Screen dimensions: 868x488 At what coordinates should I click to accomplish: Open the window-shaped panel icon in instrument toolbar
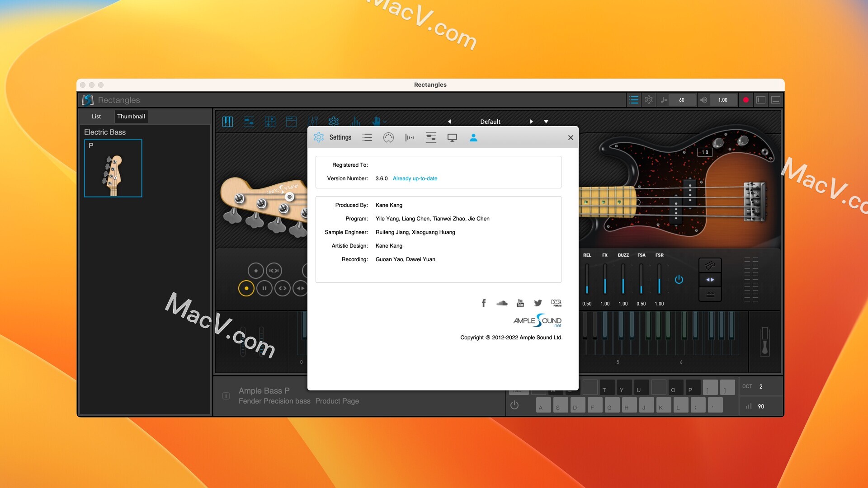[x=291, y=122]
